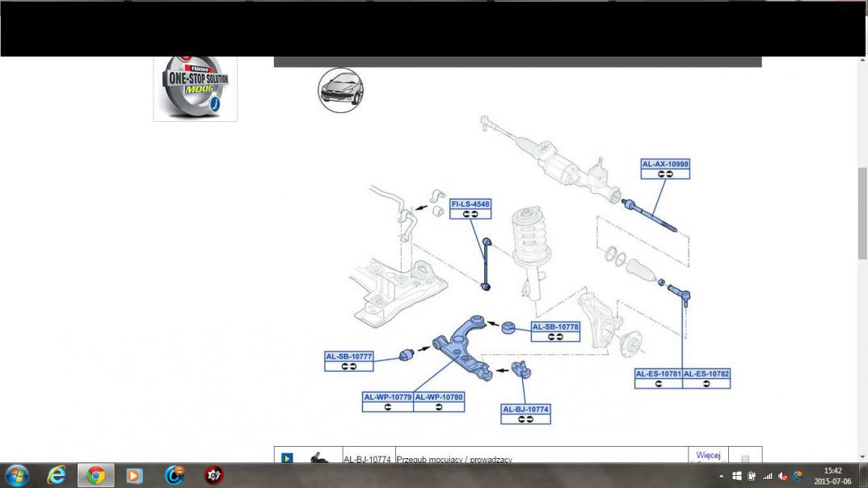Click the blue stabilizer link part in diagram

[486, 264]
